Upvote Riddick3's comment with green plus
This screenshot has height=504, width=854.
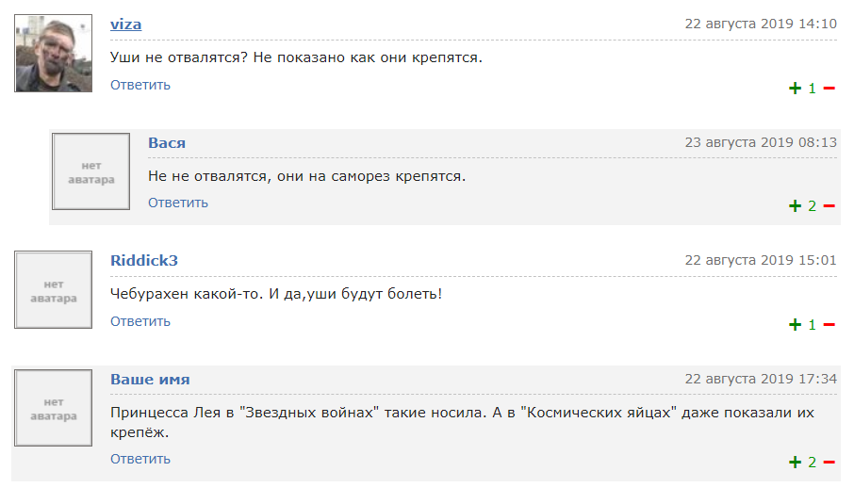(796, 325)
